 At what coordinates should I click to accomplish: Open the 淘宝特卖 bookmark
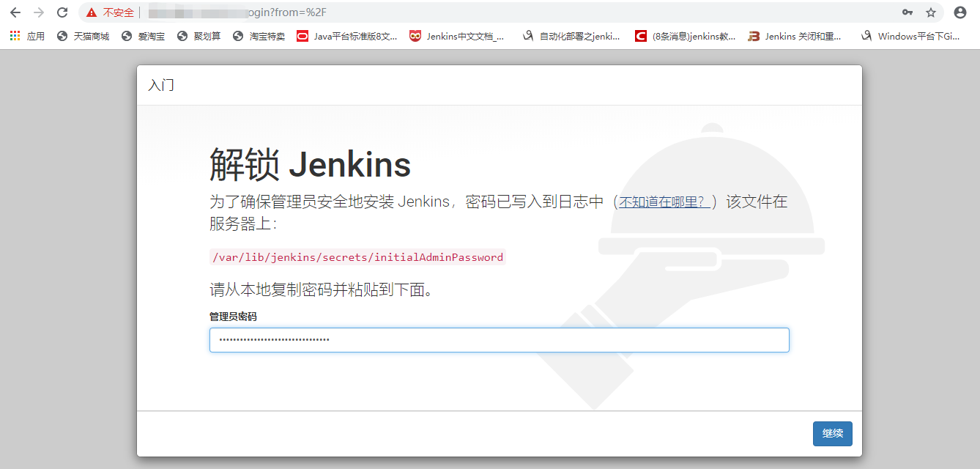click(259, 36)
